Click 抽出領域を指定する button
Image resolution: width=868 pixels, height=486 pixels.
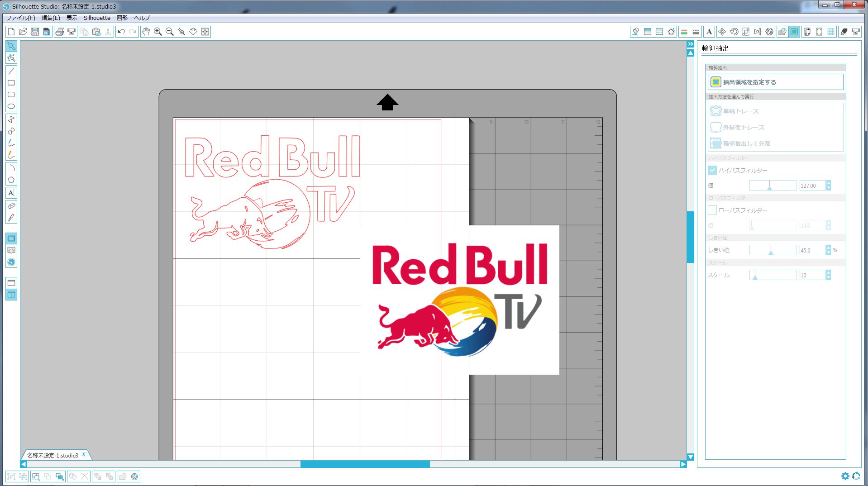pos(775,82)
